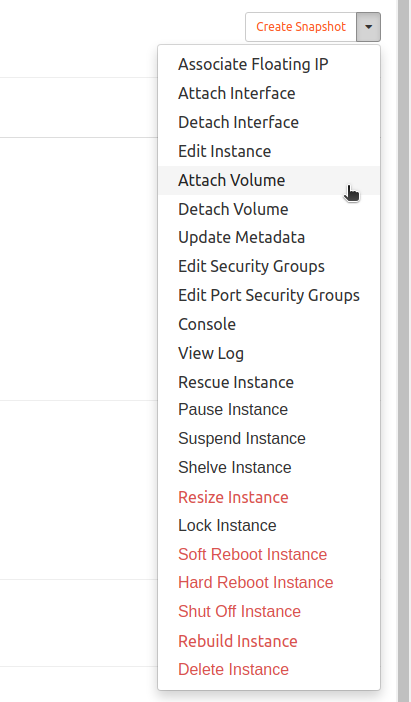411x702 pixels.
Task: Select Pause Instance
Action: [x=269, y=410]
